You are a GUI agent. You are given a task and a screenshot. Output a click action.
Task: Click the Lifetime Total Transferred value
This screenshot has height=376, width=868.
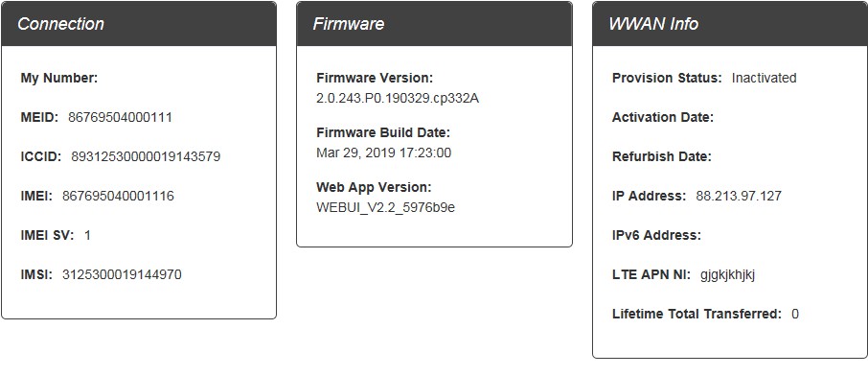tap(795, 315)
